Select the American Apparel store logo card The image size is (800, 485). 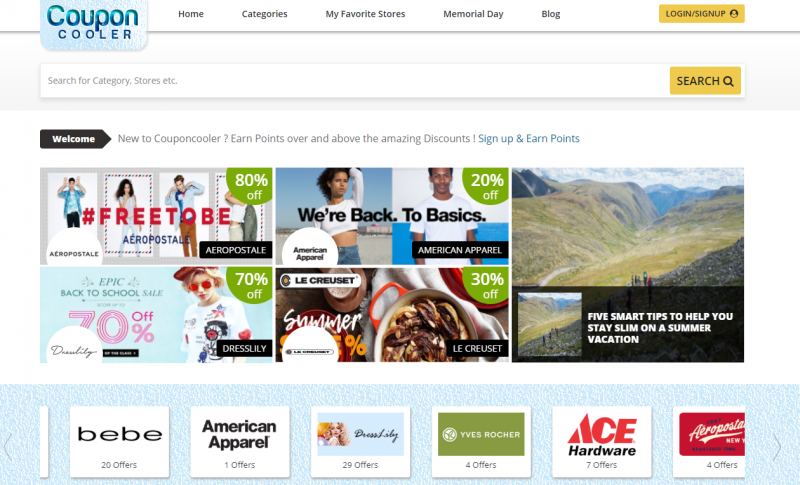239,436
